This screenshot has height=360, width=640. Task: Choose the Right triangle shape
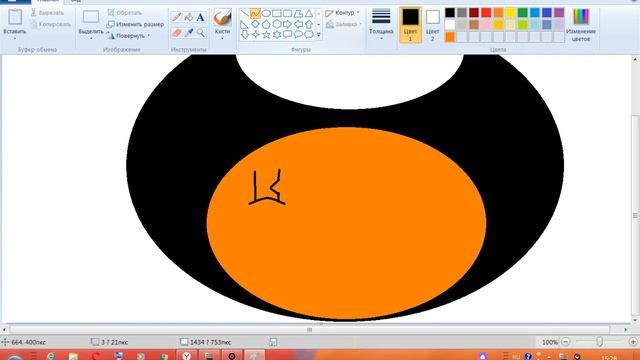pyautogui.click(x=244, y=24)
